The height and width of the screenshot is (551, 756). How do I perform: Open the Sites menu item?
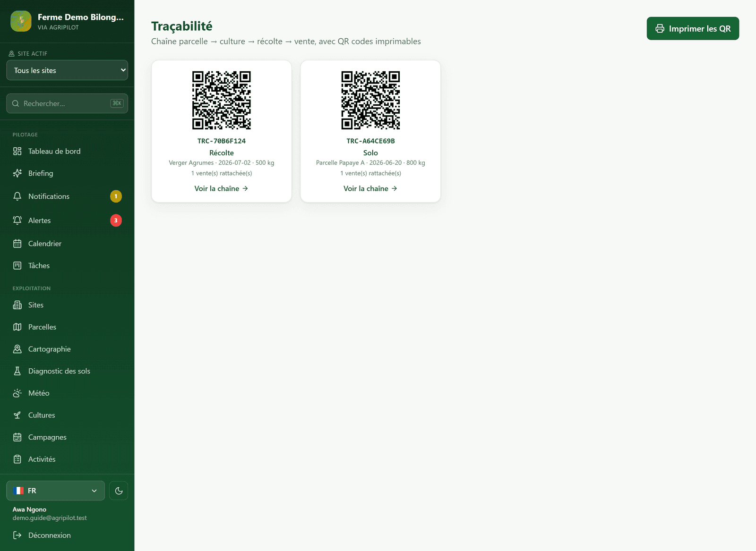[x=67, y=305]
